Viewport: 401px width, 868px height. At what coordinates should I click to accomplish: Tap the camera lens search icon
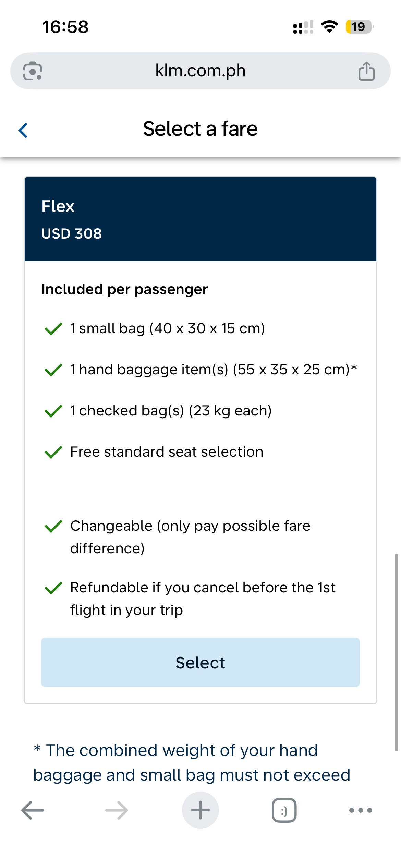click(33, 71)
